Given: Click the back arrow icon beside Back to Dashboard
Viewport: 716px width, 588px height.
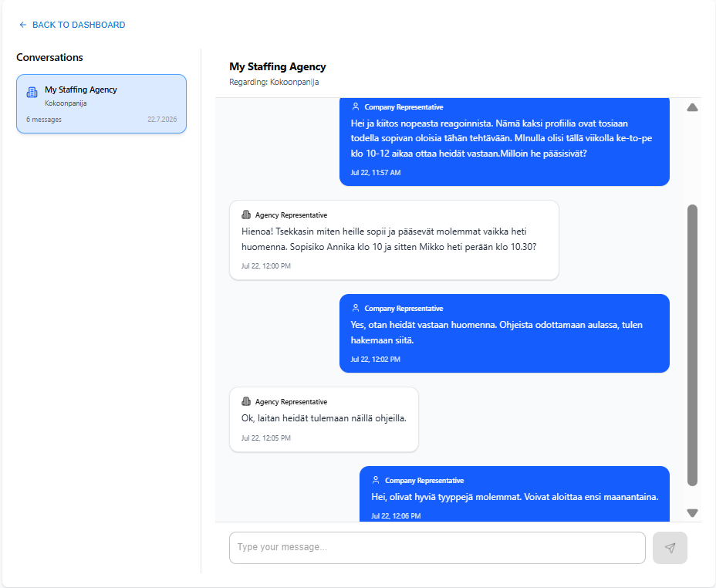Looking at the screenshot, I should click(23, 25).
